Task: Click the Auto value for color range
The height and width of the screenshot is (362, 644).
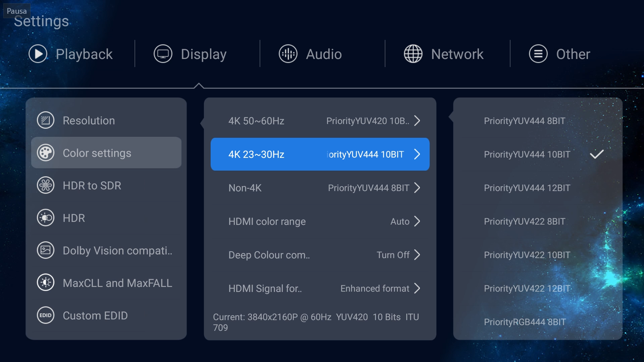Action: [x=400, y=221]
